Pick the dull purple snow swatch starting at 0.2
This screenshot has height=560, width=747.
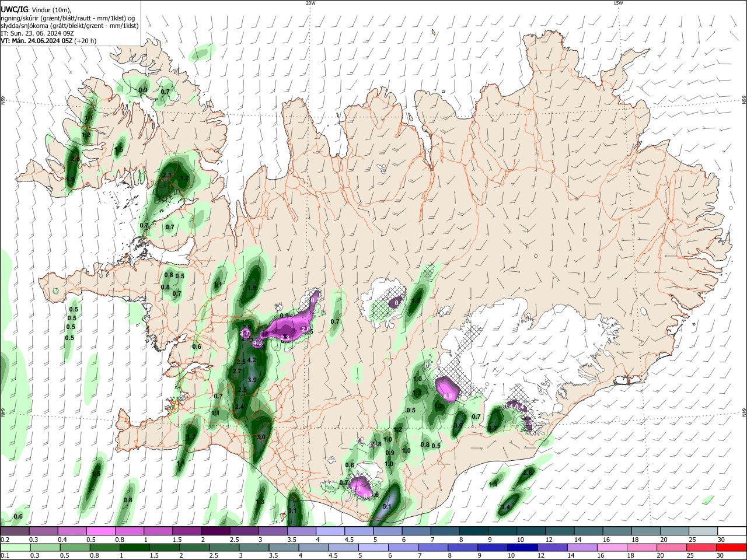pyautogui.click(x=15, y=531)
